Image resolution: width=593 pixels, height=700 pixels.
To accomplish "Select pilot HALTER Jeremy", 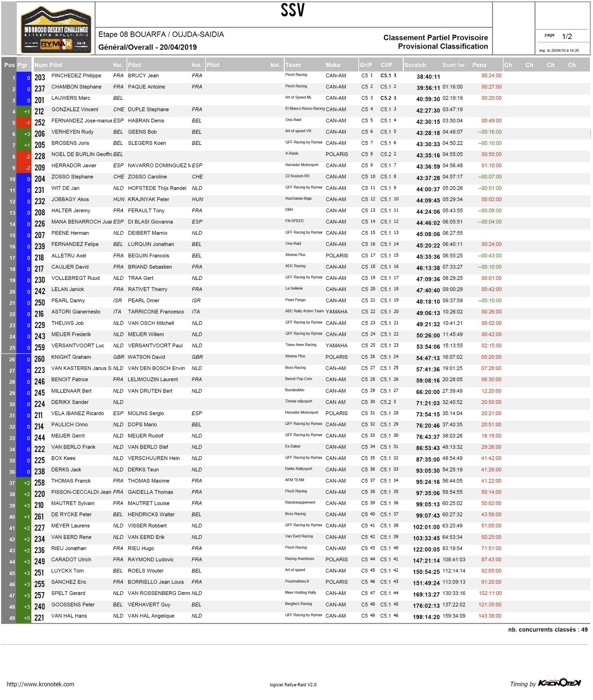I will point(71,210).
